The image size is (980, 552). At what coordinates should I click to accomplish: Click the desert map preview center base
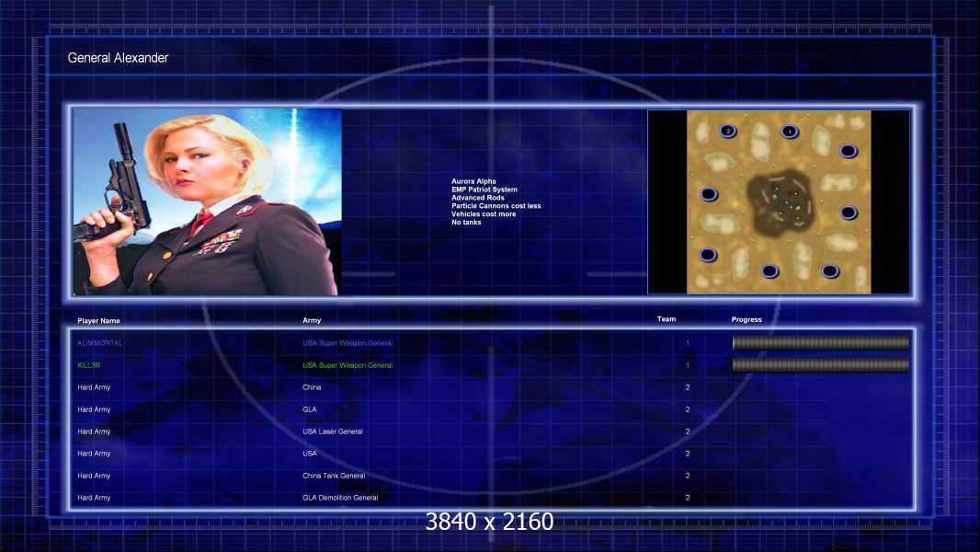tap(780, 201)
